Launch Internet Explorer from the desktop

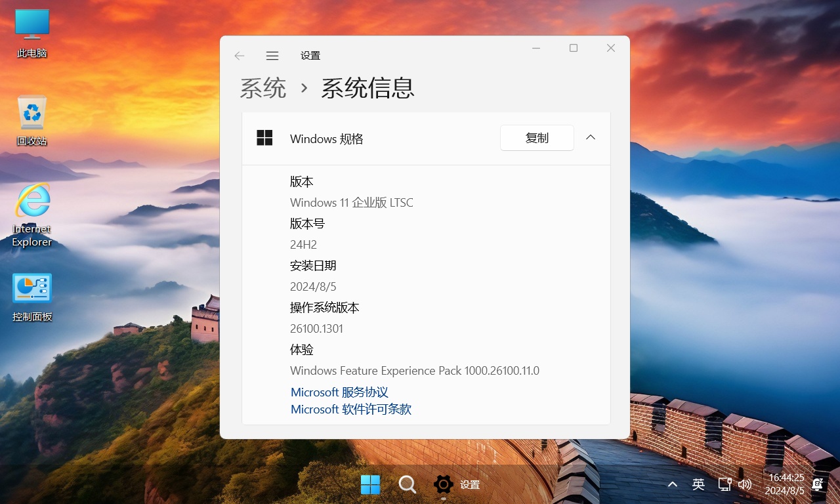point(32,215)
